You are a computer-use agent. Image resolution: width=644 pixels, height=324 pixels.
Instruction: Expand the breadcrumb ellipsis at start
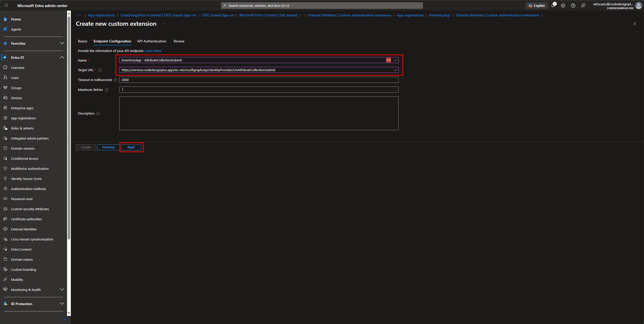[79, 15]
